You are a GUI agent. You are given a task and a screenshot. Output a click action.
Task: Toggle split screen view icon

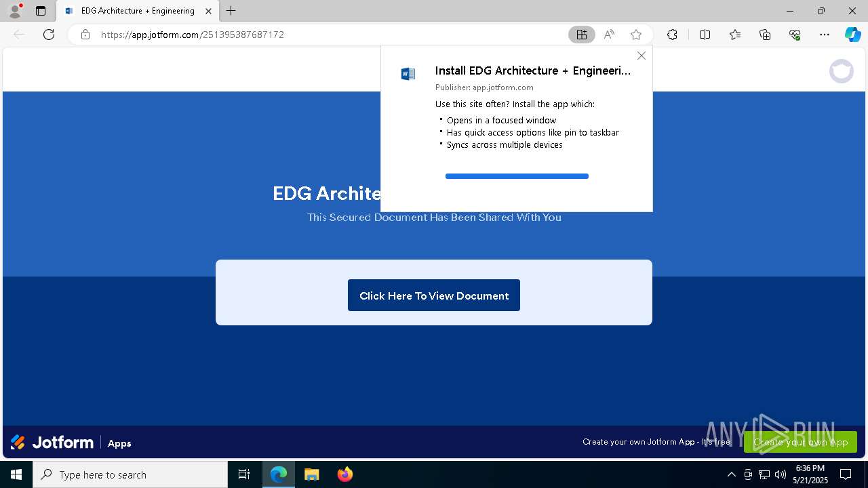click(x=705, y=35)
